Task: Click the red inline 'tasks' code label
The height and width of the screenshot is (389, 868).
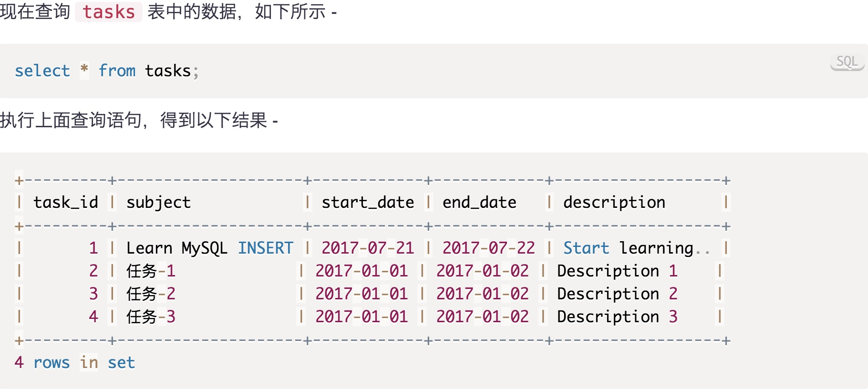Action: pos(109,12)
